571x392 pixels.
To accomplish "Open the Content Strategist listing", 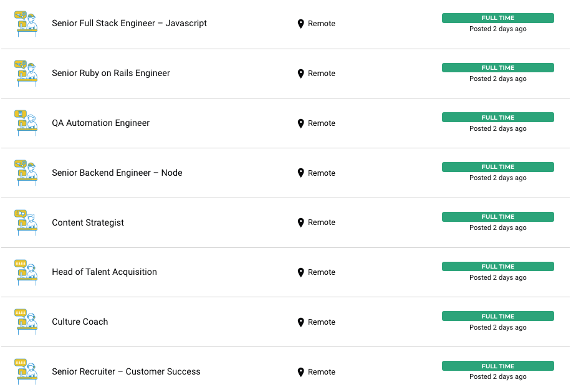I will pos(88,222).
